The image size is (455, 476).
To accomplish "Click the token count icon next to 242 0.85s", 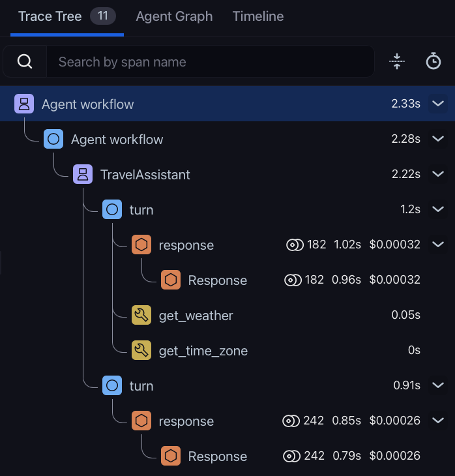I will pyautogui.click(x=291, y=421).
